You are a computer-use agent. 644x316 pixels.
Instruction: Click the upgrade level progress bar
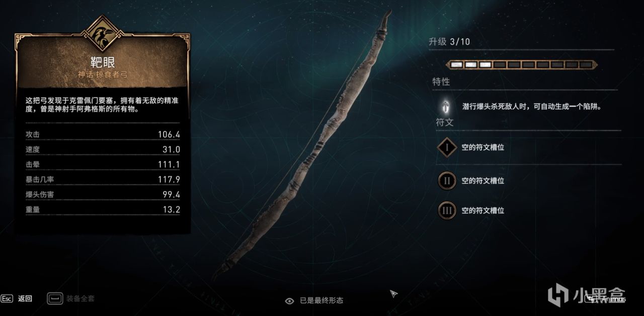click(522, 65)
